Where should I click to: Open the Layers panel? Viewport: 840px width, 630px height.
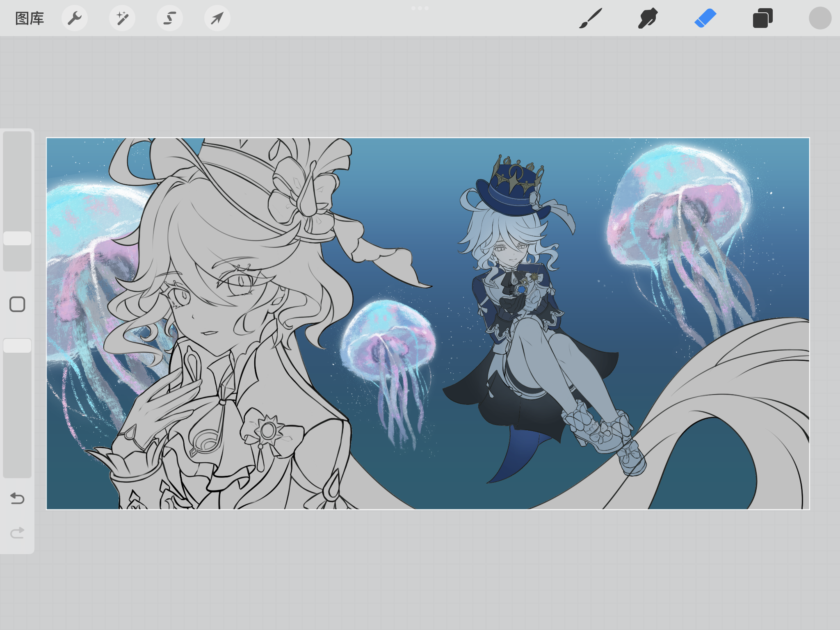pyautogui.click(x=763, y=18)
